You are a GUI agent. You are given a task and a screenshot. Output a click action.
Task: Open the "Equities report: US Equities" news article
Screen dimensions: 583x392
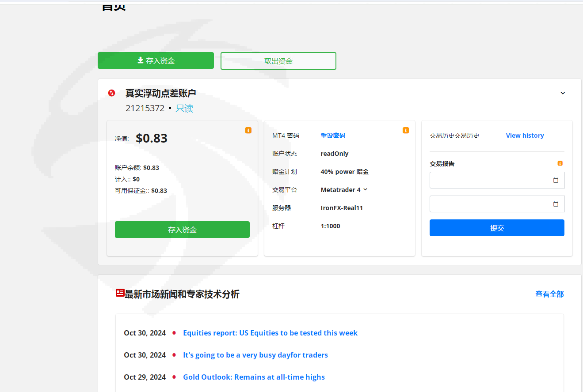pyautogui.click(x=270, y=333)
